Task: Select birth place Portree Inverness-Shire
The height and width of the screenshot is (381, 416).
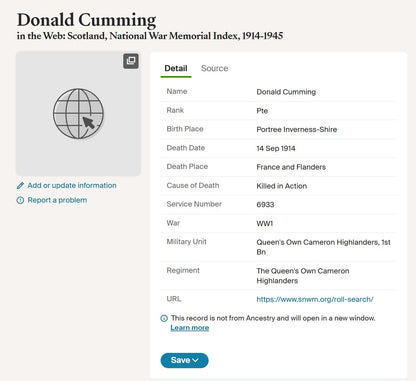Action: (297, 129)
